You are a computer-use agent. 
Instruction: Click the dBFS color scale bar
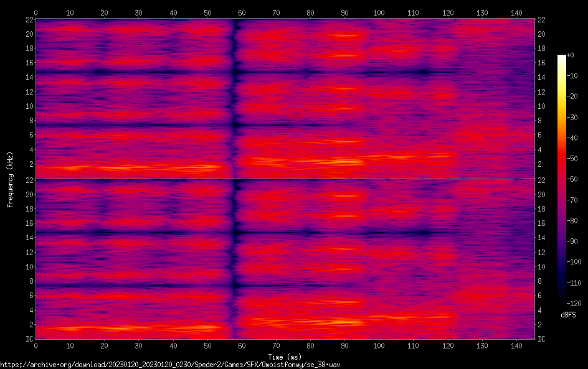tap(562, 177)
